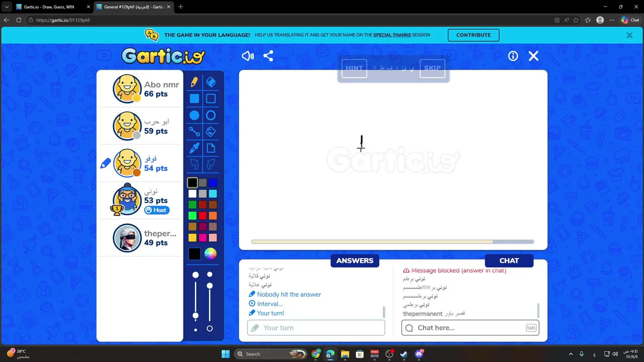
Task: Click the current black color preview square
Action: pos(194,254)
